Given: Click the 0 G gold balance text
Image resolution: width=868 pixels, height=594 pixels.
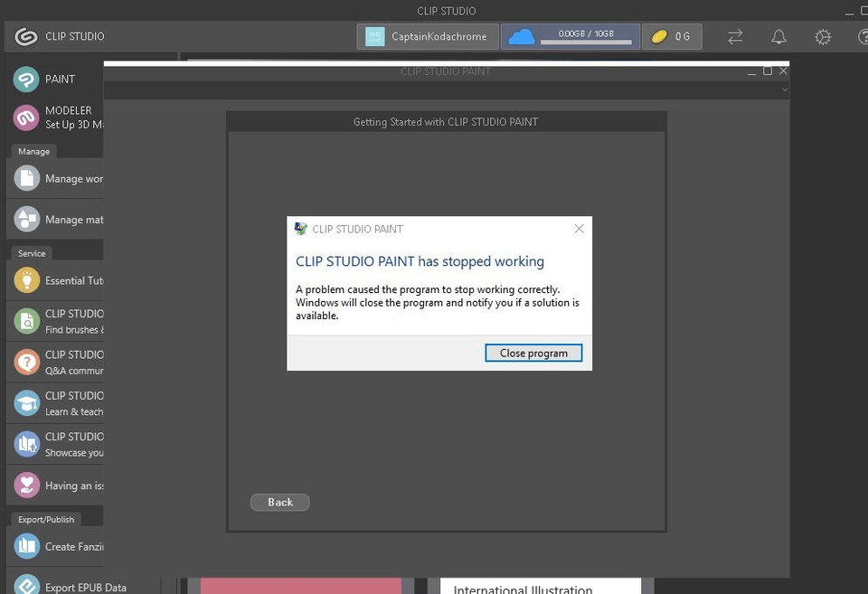Looking at the screenshot, I should point(683,36).
